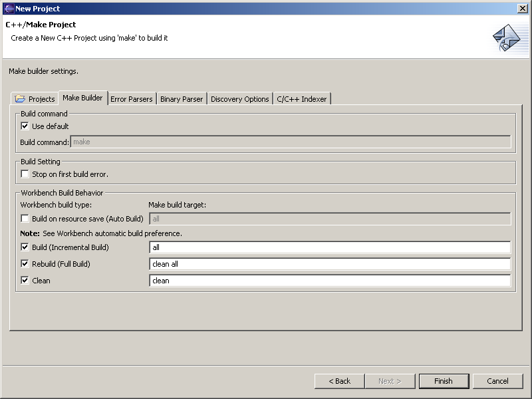
Task: Click the 'clean all' Rebuild target field
Action: click(x=329, y=264)
